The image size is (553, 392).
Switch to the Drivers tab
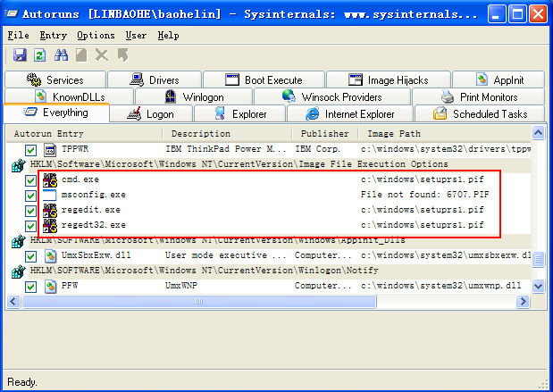[155, 79]
